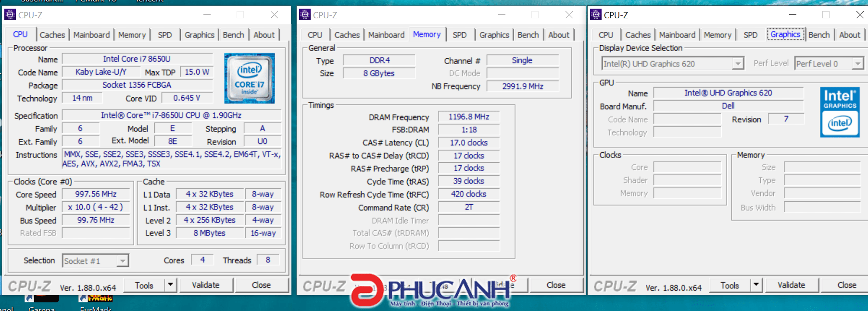This screenshot has width=868, height=311.
Task: Show About tab in the Memory window
Action: point(559,35)
